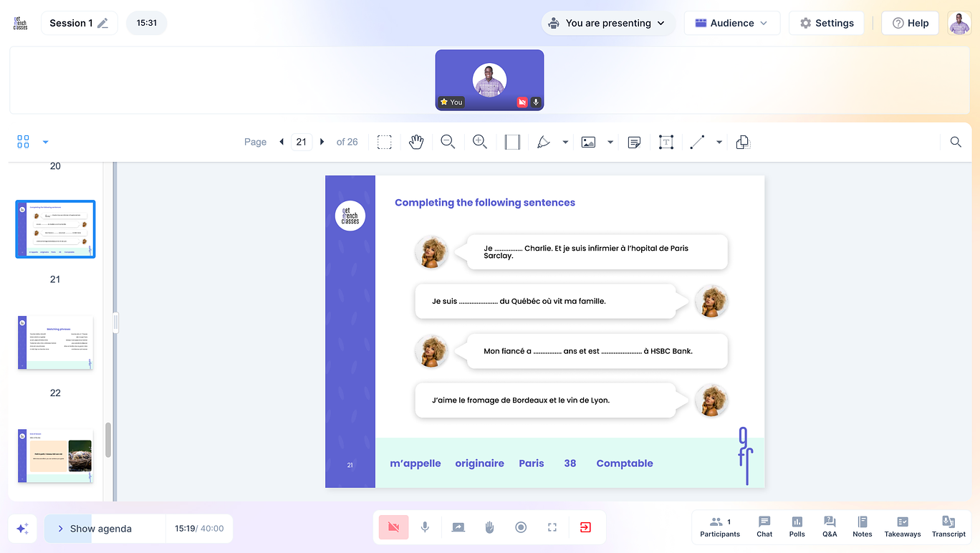The image size is (980, 553).
Task: Go to next page arrow
Action: pyautogui.click(x=322, y=142)
